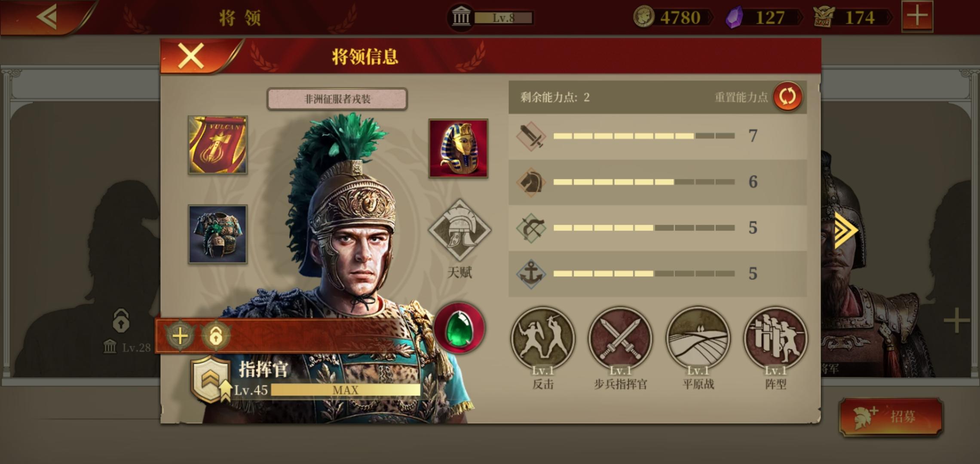Toggle the gold padlock on the banner
Viewport: 980px width, 464px height.
[x=216, y=336]
